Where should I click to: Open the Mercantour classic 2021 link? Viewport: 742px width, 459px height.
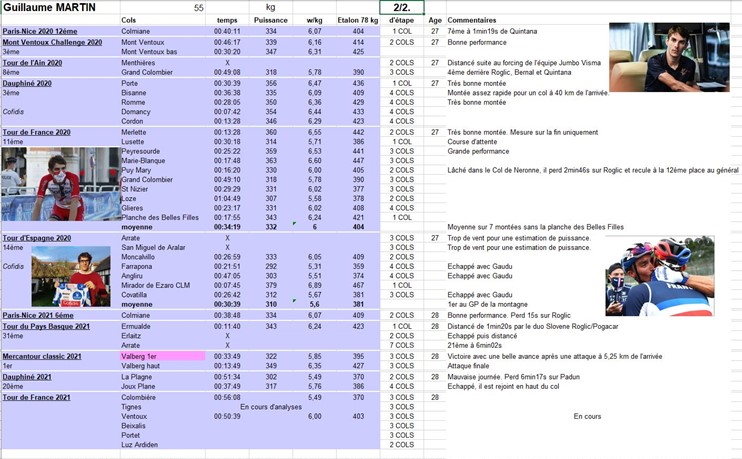[x=42, y=356]
